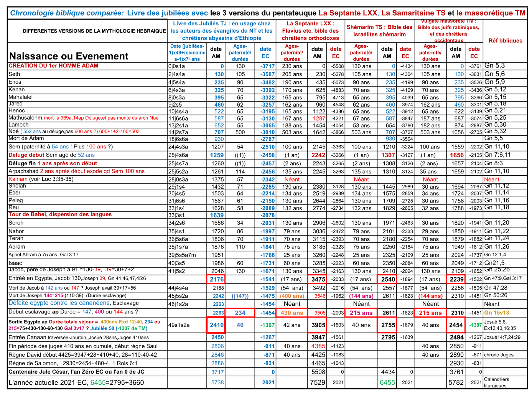Click the Septante header cell mentioning Flavius
The width and height of the screenshot is (532, 397).
(311, 31)
